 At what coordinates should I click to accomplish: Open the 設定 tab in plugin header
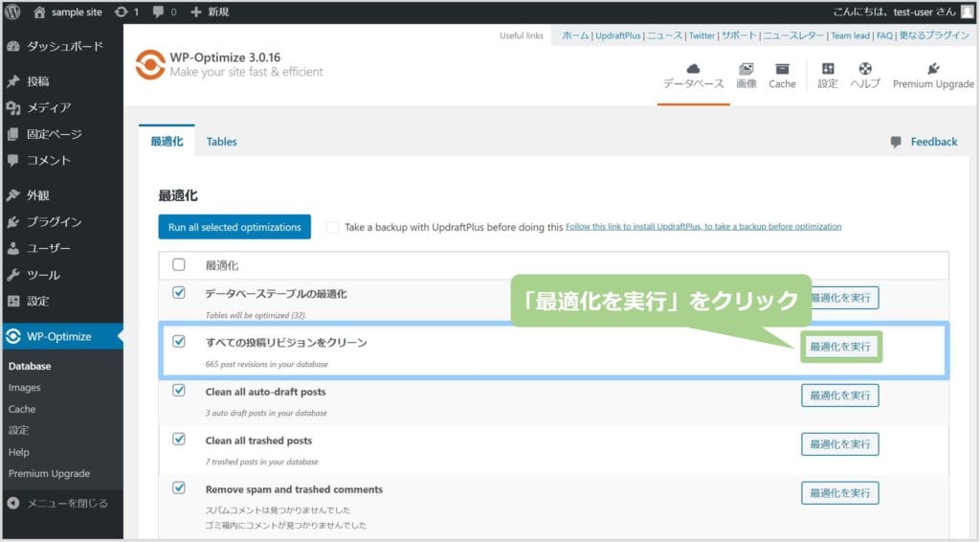tap(828, 76)
